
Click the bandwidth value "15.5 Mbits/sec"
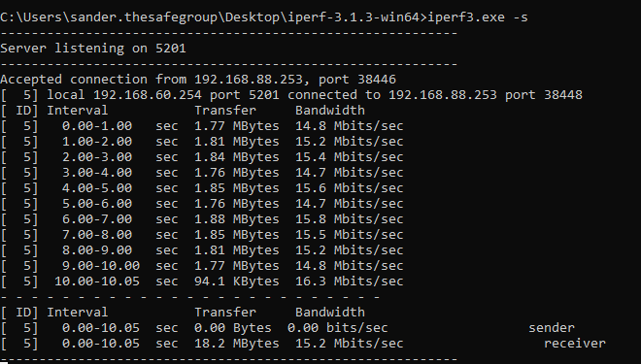(350, 235)
